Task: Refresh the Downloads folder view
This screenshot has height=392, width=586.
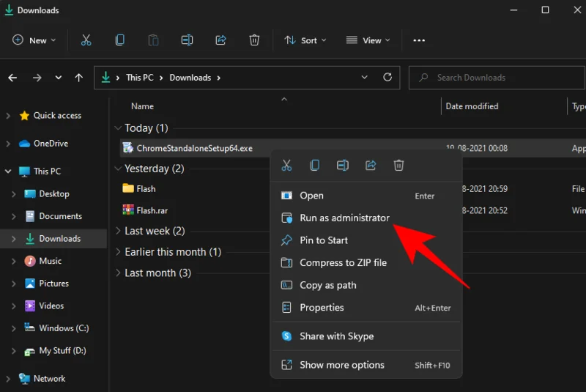Action: click(387, 78)
